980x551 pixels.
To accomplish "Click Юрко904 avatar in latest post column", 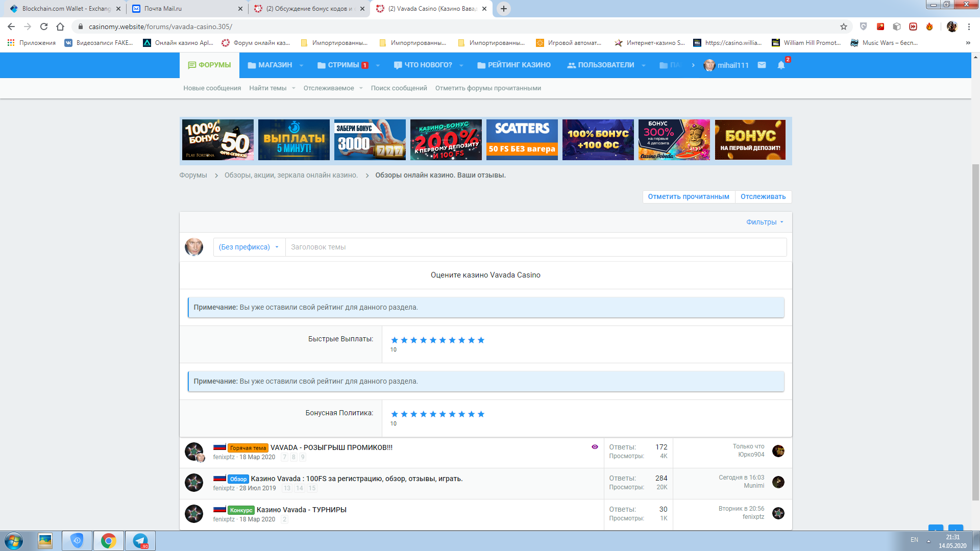I will point(778,451).
